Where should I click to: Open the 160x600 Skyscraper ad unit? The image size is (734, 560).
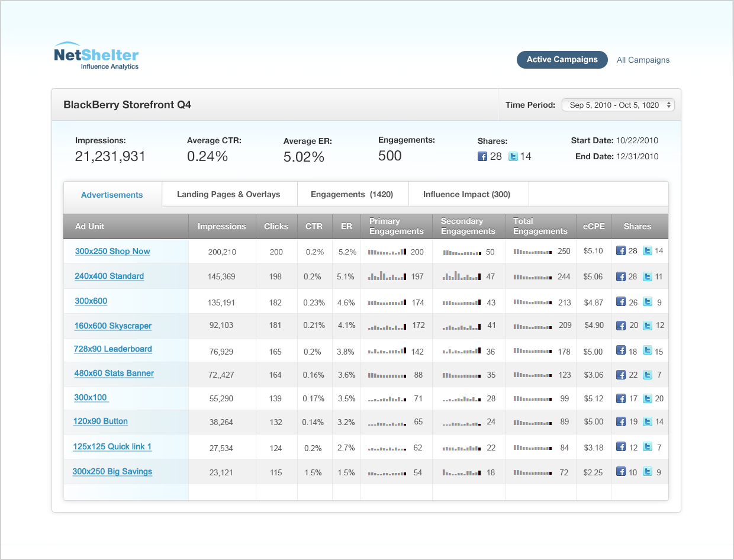113,326
